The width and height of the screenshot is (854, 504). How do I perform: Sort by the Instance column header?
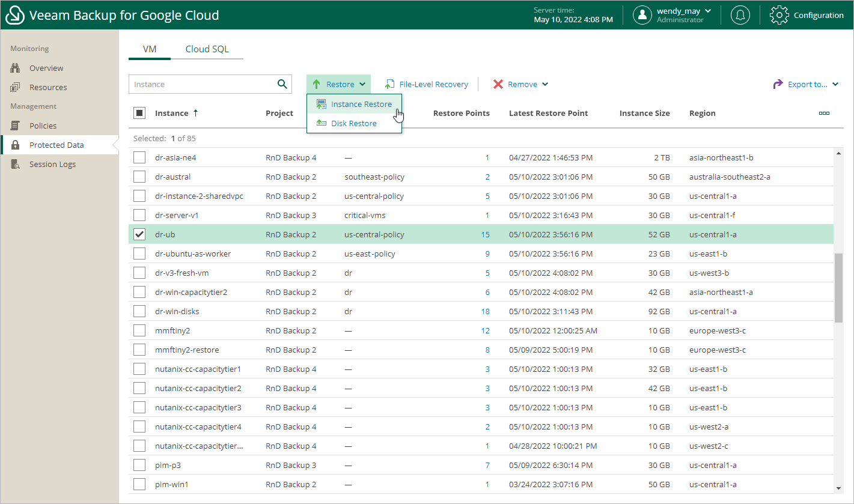(171, 113)
